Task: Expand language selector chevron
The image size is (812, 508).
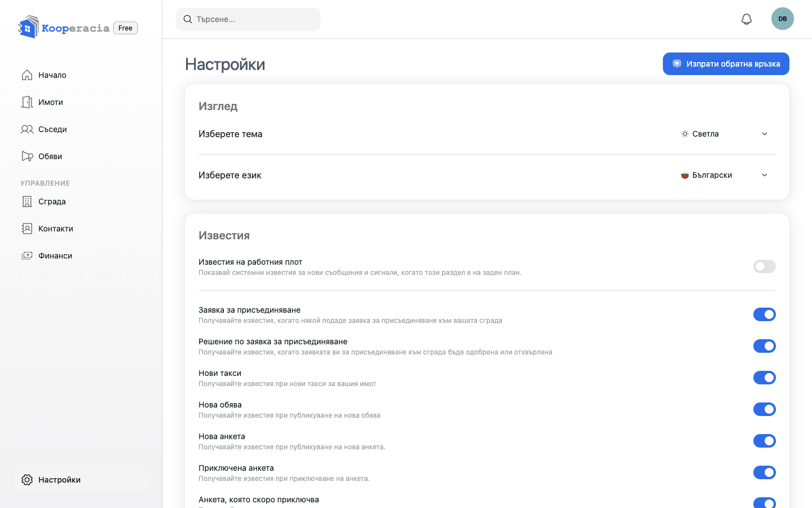Action: point(765,175)
